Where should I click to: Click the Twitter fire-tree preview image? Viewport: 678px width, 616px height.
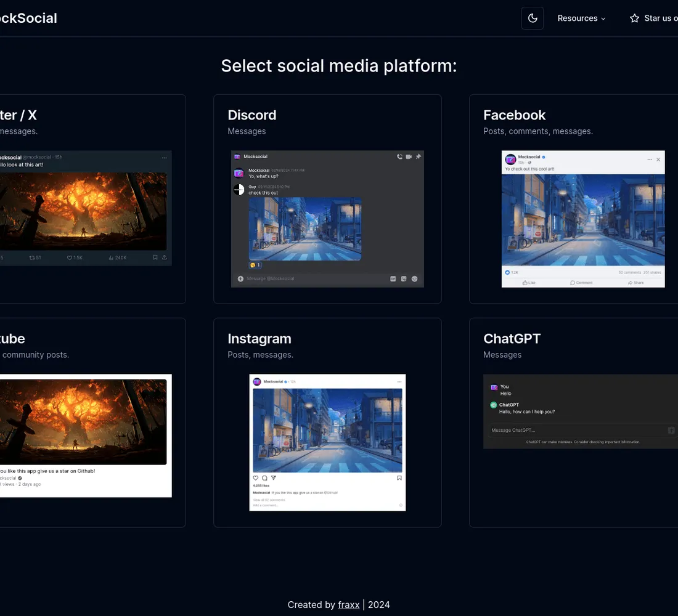tap(83, 211)
